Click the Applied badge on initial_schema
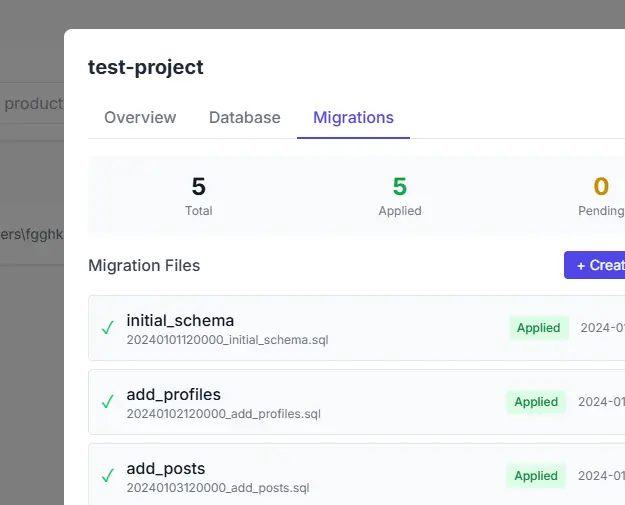Viewport: 625px width, 505px height. click(x=539, y=328)
